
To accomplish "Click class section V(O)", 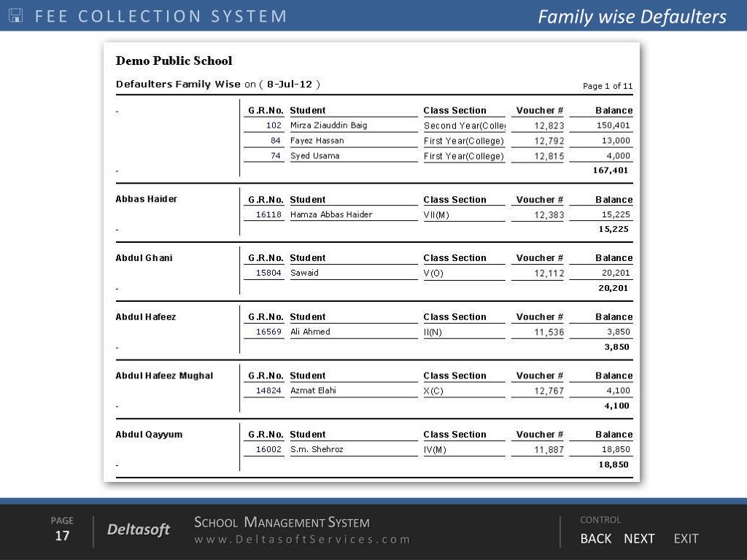I will [x=433, y=273].
